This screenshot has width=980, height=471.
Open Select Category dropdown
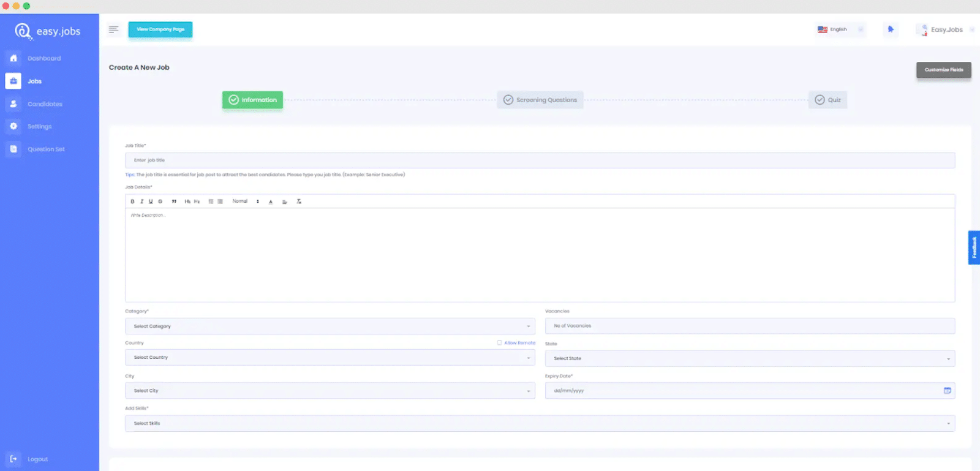[330, 326]
